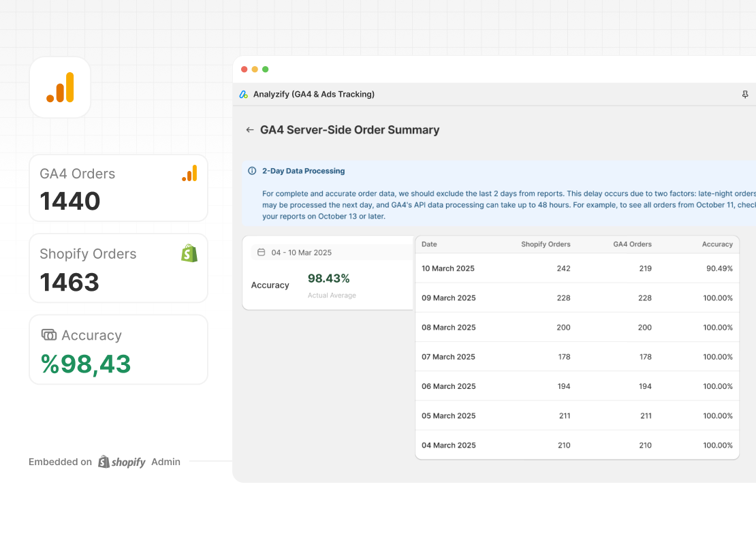This screenshot has width=756, height=538.
Task: Click the large Google Analytics logo tile
Action: pyautogui.click(x=60, y=87)
